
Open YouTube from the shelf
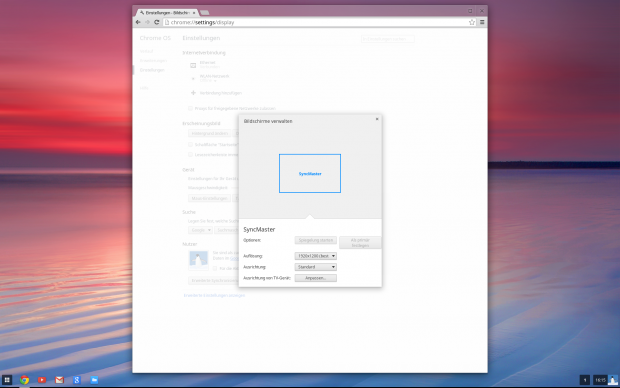[42, 380]
